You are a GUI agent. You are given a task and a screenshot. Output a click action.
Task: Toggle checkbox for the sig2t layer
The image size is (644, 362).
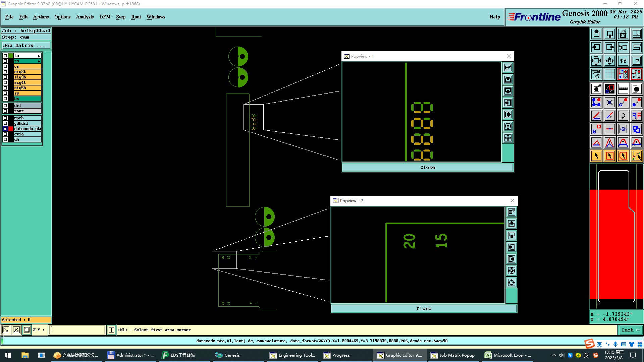(x=5, y=72)
